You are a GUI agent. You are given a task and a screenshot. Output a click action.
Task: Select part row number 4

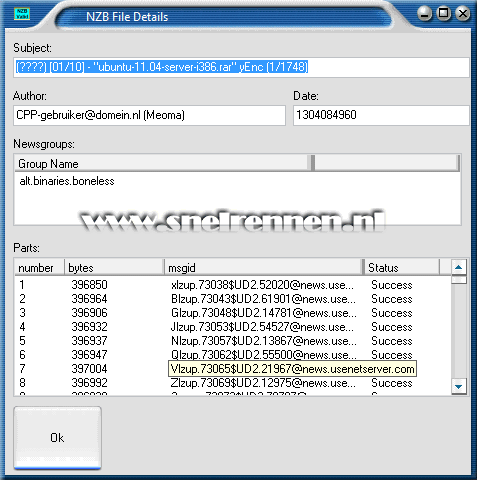232,327
